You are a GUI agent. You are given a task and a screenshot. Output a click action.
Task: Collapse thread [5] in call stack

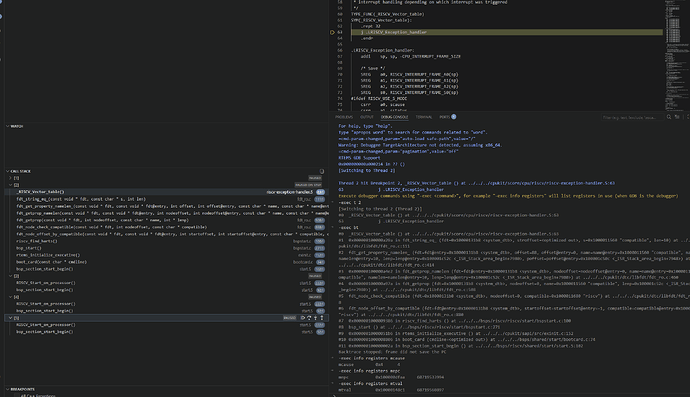(11, 318)
